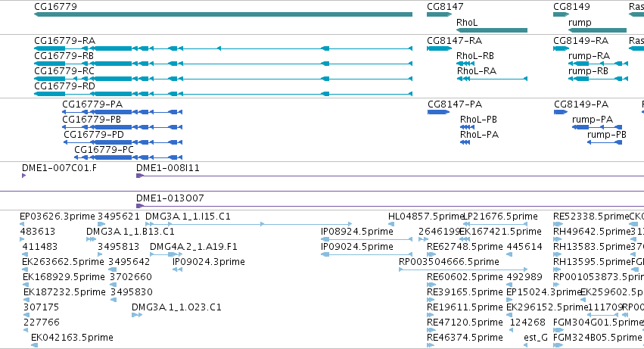Click the 411483 EST label

click(x=40, y=247)
